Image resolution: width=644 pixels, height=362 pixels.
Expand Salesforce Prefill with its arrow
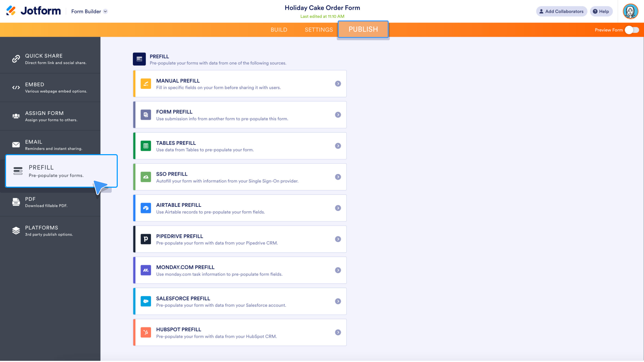click(338, 301)
